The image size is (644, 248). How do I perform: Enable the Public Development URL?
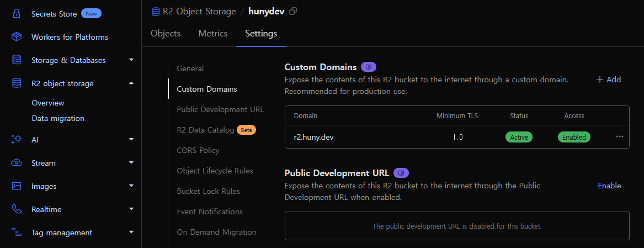pos(609,186)
